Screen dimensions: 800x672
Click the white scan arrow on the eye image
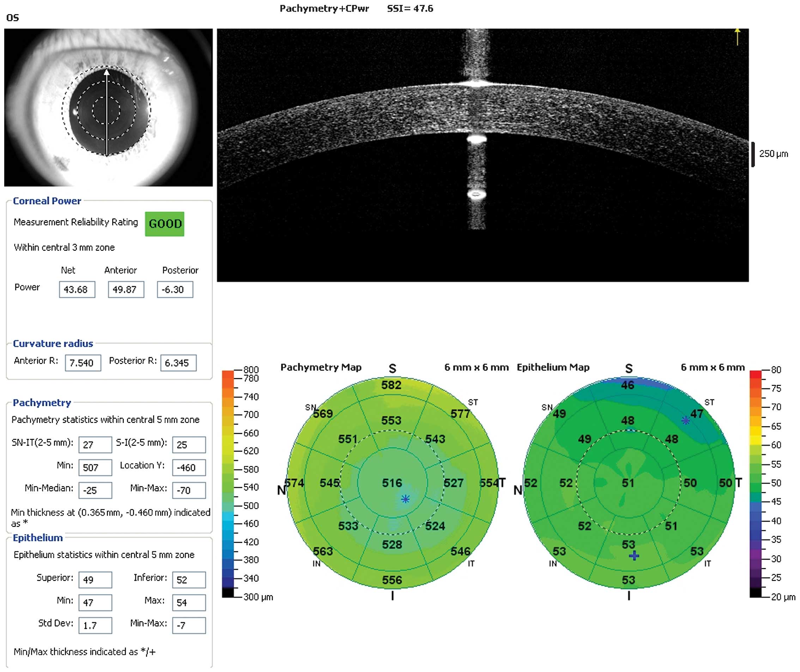(107, 113)
